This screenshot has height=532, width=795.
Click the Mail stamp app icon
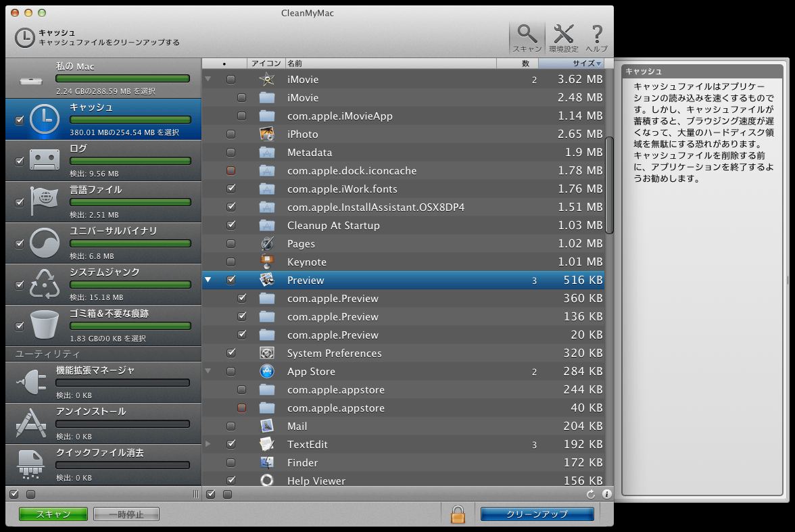(x=266, y=426)
